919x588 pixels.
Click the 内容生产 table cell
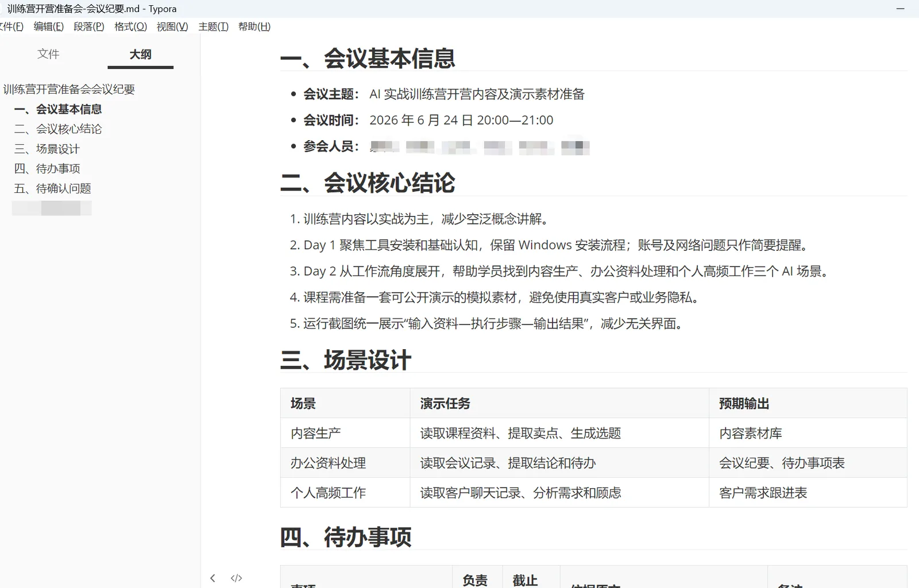pos(345,433)
